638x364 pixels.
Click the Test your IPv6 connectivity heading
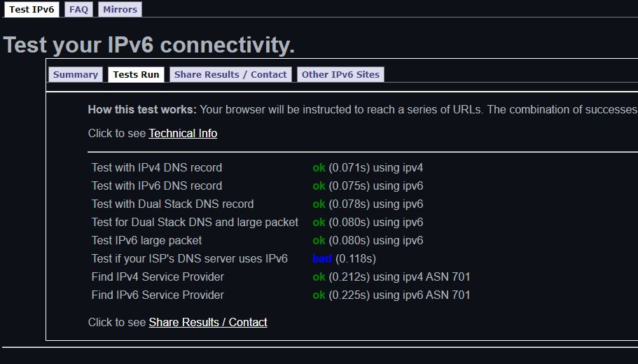pyautogui.click(x=149, y=45)
